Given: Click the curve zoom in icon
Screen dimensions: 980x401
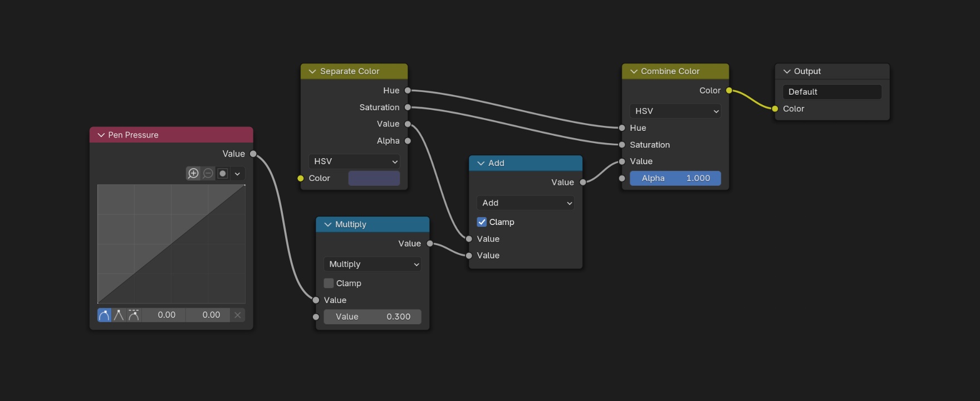Looking at the screenshot, I should coord(193,173).
